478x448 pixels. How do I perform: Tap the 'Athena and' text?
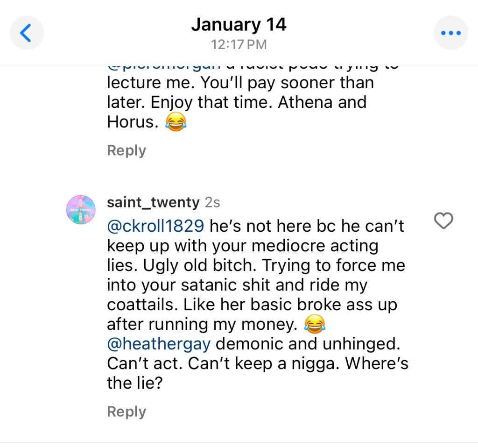(x=322, y=102)
